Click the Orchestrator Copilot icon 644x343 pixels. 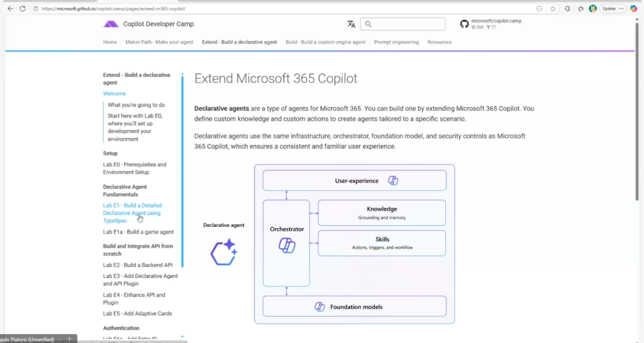287,246
